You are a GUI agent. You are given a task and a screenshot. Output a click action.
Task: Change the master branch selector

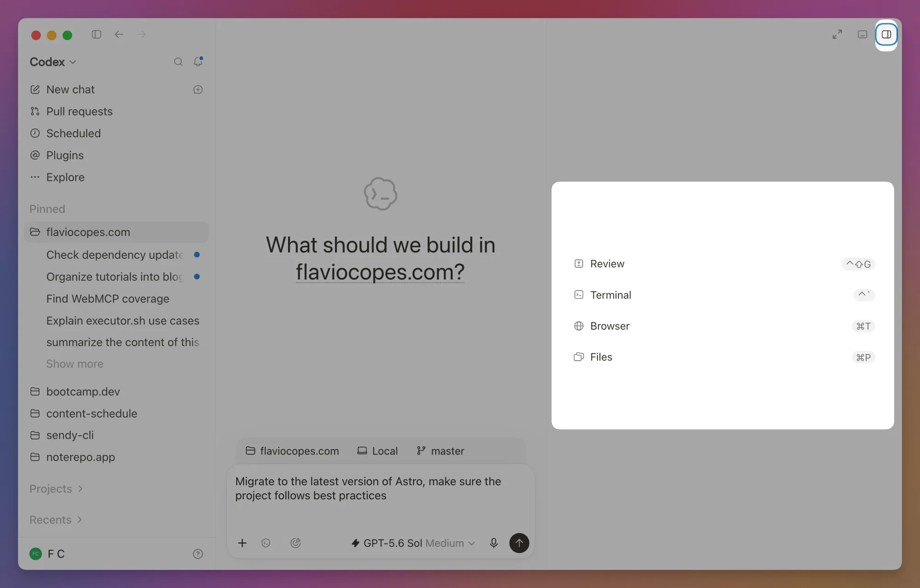pos(440,451)
